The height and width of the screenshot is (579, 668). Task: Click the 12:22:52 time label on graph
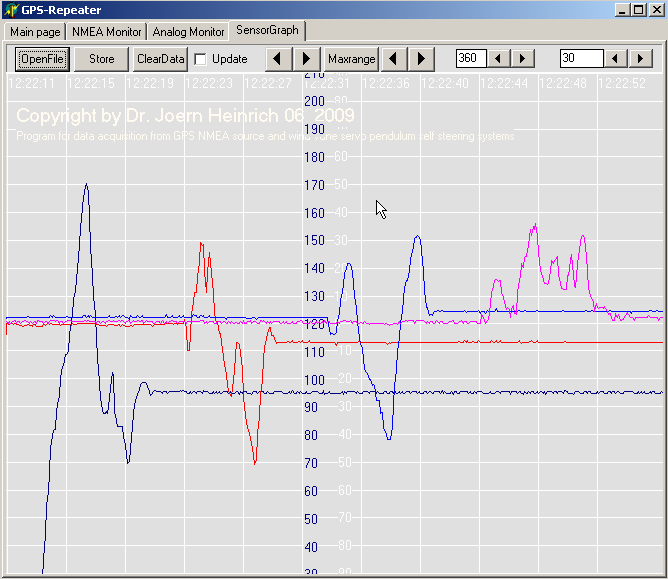pyautogui.click(x=622, y=83)
